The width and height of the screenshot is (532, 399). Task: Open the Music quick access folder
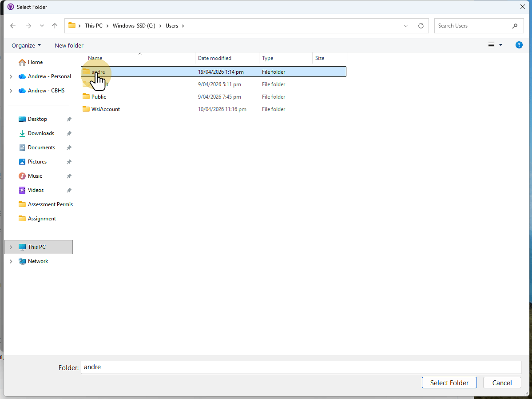pyautogui.click(x=35, y=176)
